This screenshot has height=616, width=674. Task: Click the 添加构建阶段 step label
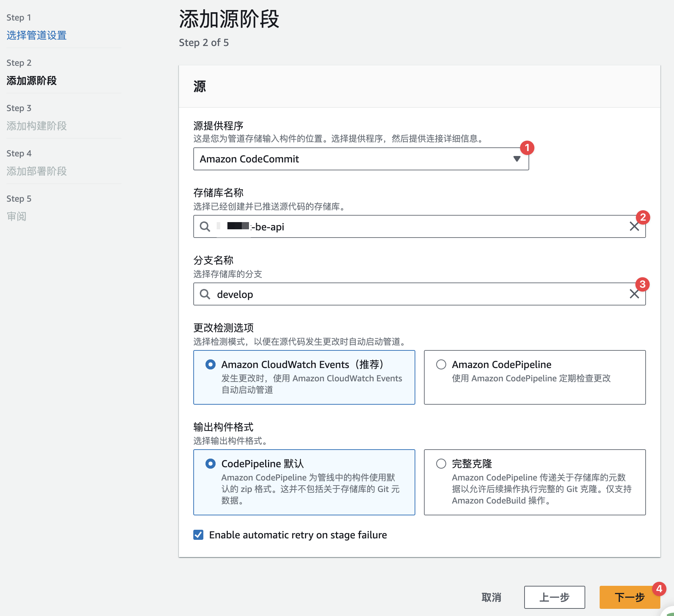coord(37,126)
